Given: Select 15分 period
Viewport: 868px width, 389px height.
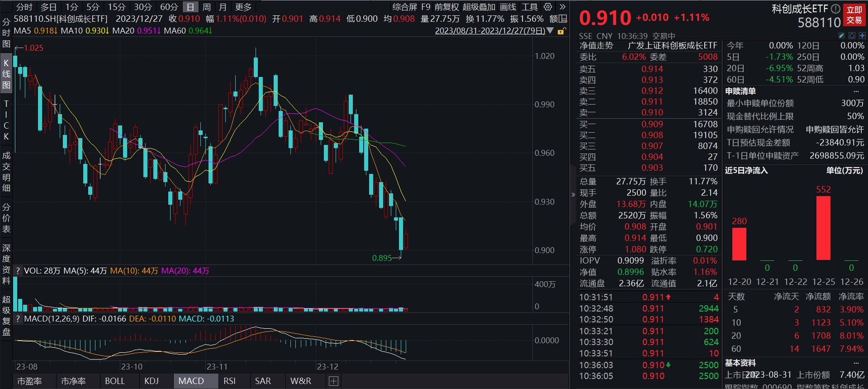Looking at the screenshot, I should coord(117,7).
